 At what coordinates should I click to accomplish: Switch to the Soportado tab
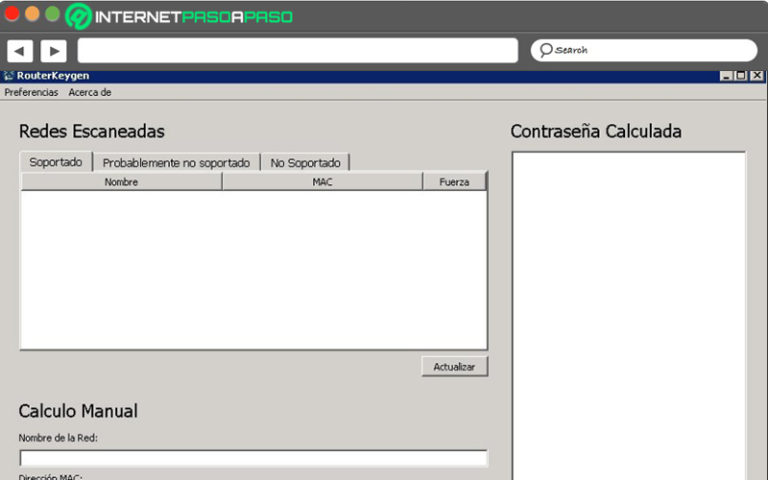point(56,162)
